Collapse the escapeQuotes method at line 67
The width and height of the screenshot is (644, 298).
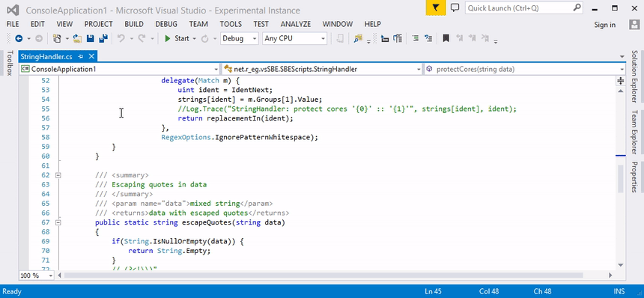tap(58, 222)
